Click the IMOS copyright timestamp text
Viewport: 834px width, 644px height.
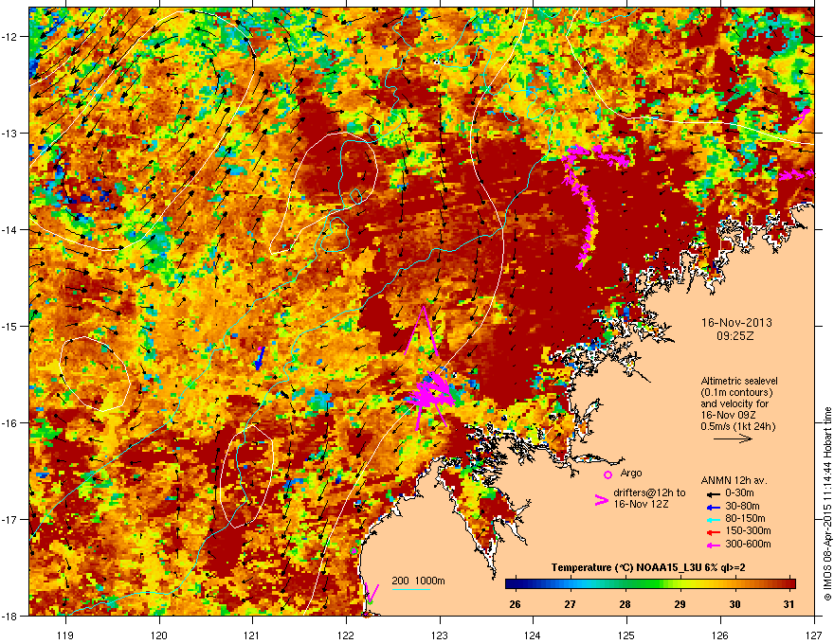click(x=827, y=503)
